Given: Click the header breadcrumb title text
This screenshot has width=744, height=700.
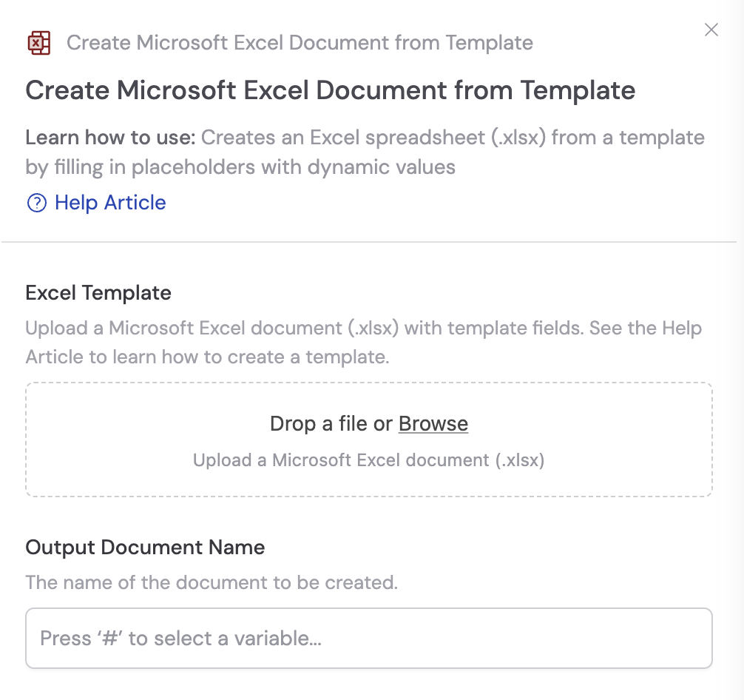Looking at the screenshot, I should [x=300, y=42].
